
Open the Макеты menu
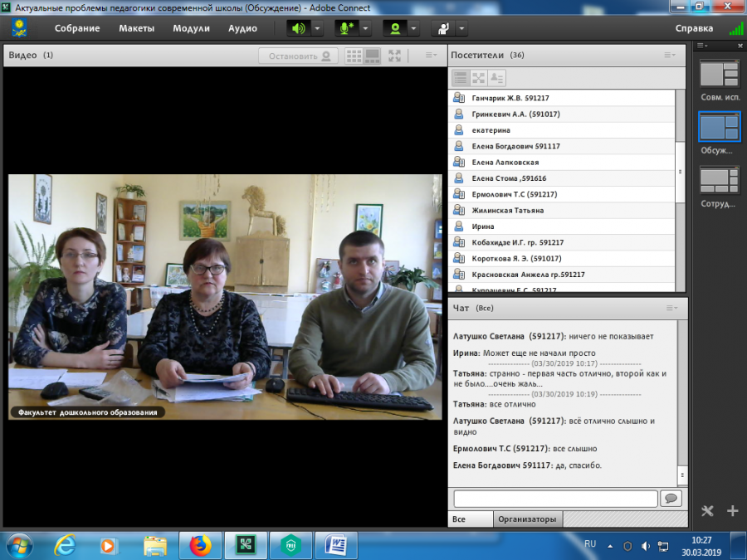[x=137, y=28]
